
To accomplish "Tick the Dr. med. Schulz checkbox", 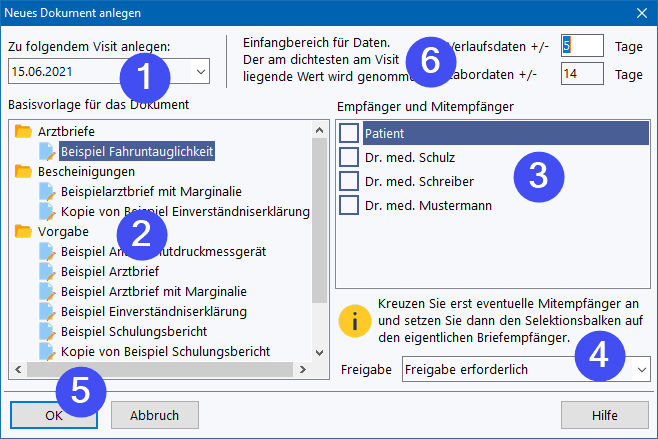I will (x=348, y=157).
